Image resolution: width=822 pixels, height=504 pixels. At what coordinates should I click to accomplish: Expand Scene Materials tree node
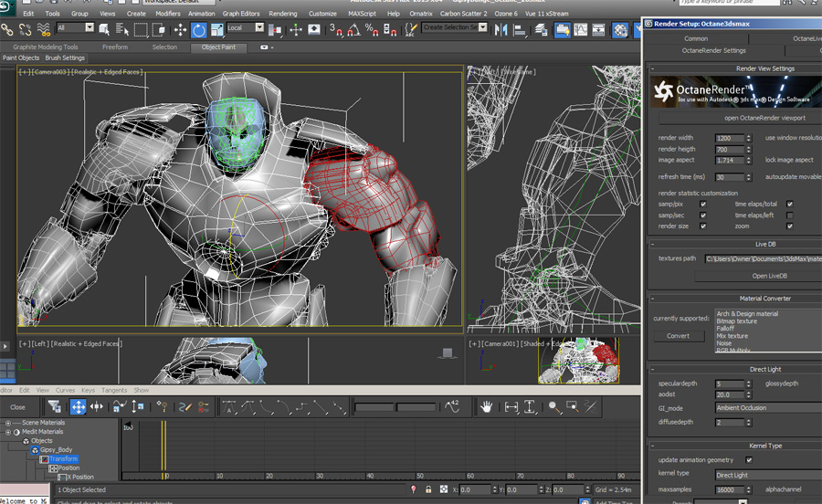tap(8, 423)
